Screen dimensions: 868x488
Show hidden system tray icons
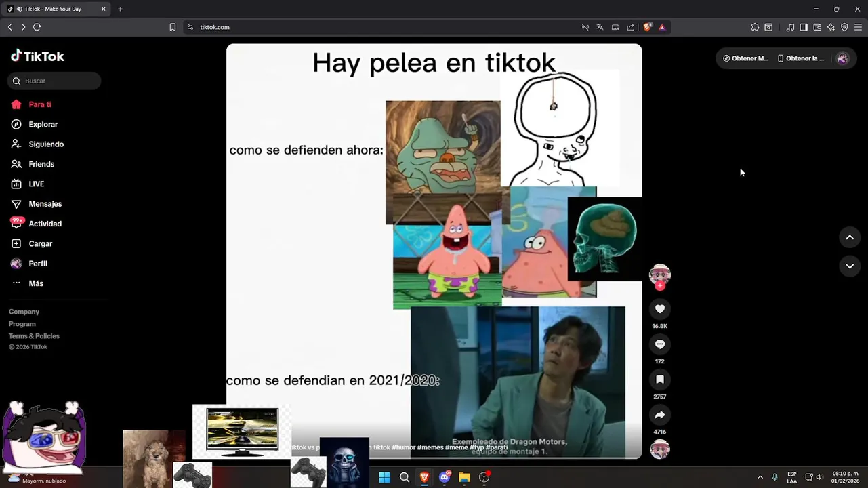[x=760, y=477]
